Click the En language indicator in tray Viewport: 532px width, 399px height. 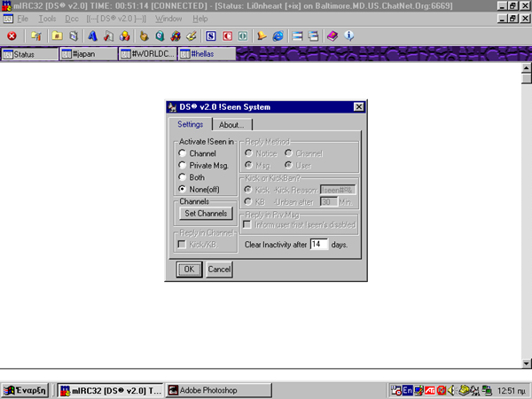(x=408, y=390)
